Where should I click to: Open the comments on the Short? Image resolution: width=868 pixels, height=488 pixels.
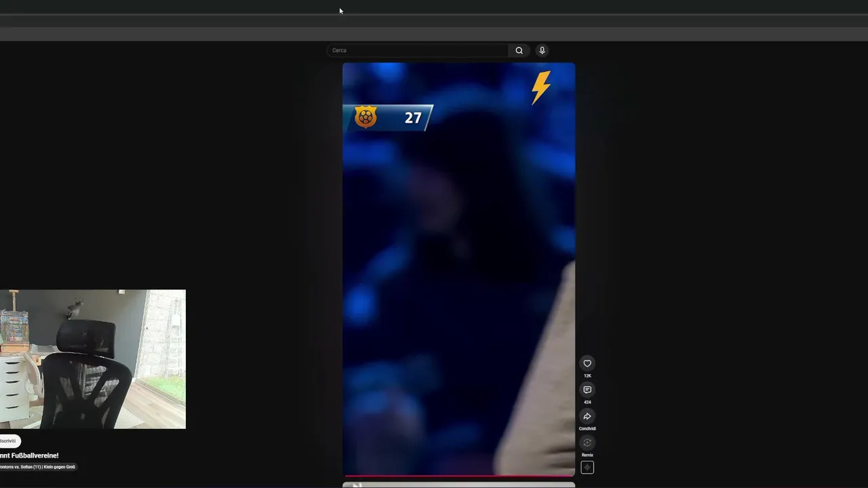click(587, 390)
